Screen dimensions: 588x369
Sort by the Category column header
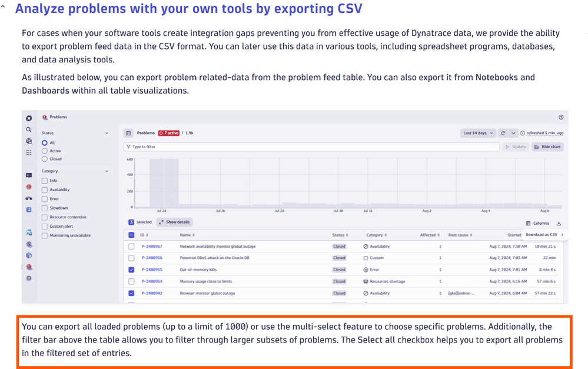pyautogui.click(x=377, y=235)
